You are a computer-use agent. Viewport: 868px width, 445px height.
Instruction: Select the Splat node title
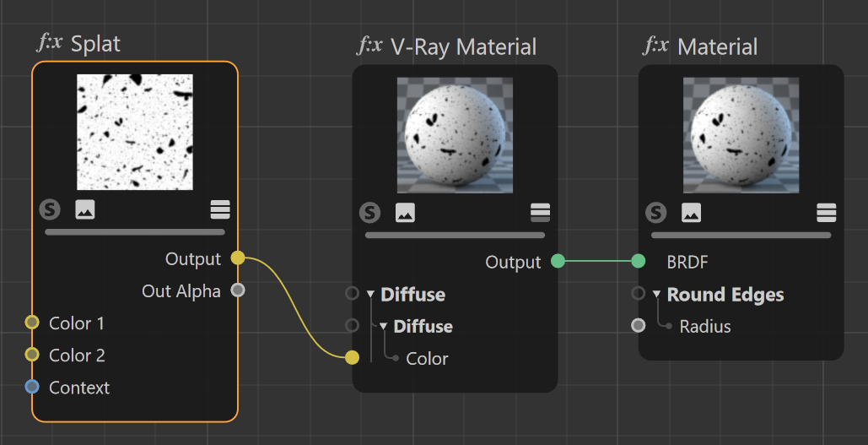point(96,44)
